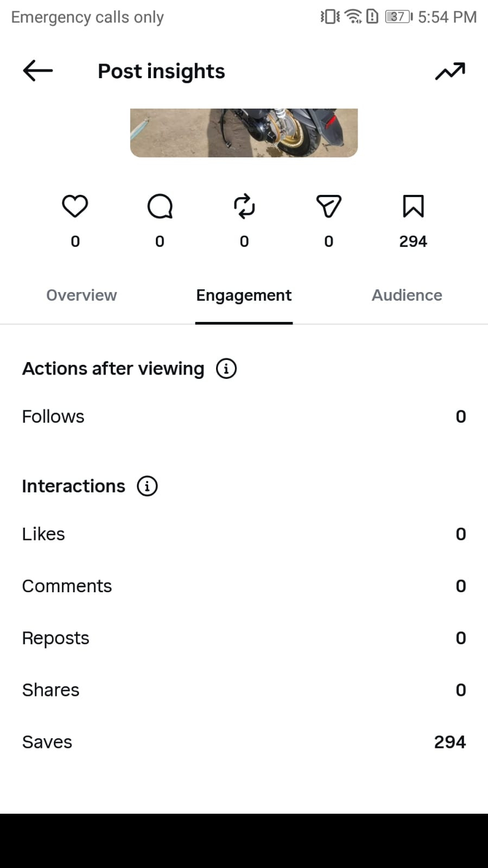Tap the Likes row
This screenshot has height=868, width=488.
pyautogui.click(x=244, y=534)
